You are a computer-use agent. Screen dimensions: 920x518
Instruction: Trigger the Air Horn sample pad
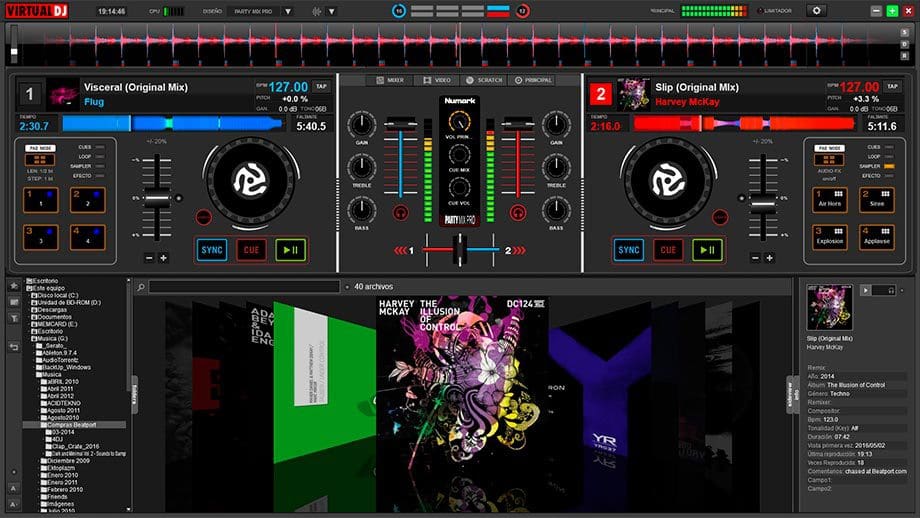(x=830, y=200)
